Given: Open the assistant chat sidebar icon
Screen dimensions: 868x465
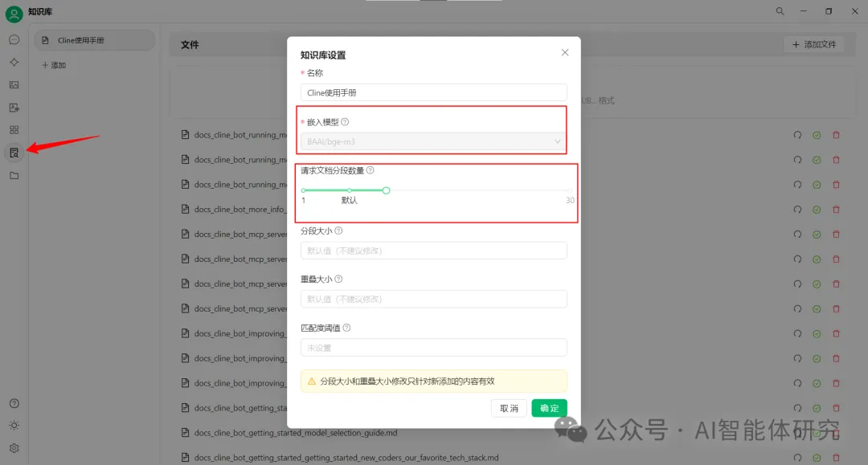Looking at the screenshot, I should coord(14,40).
